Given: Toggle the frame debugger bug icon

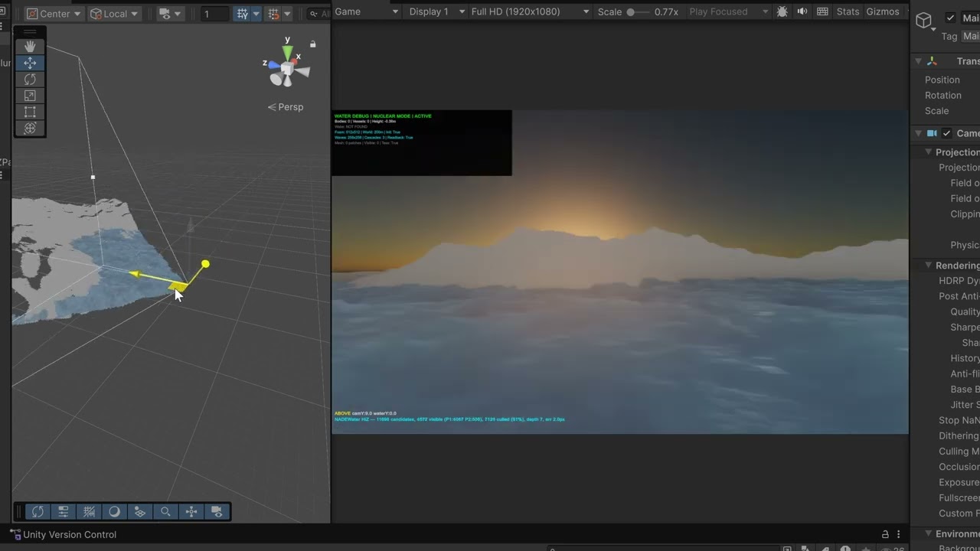Looking at the screenshot, I should [782, 11].
